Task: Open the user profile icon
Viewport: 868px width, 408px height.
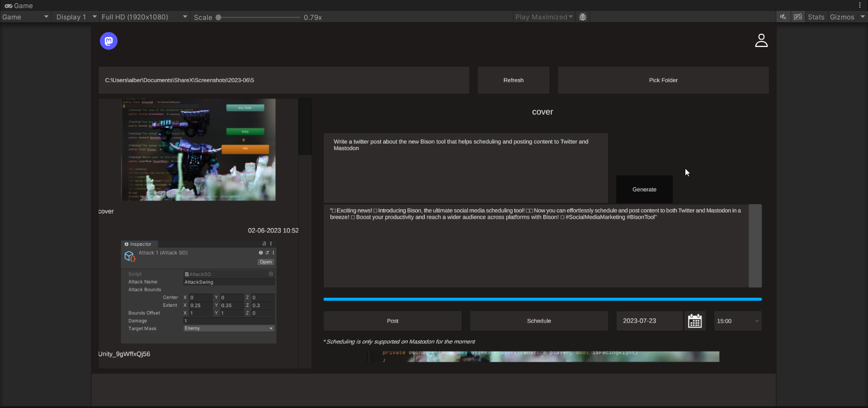Action: pyautogui.click(x=761, y=41)
